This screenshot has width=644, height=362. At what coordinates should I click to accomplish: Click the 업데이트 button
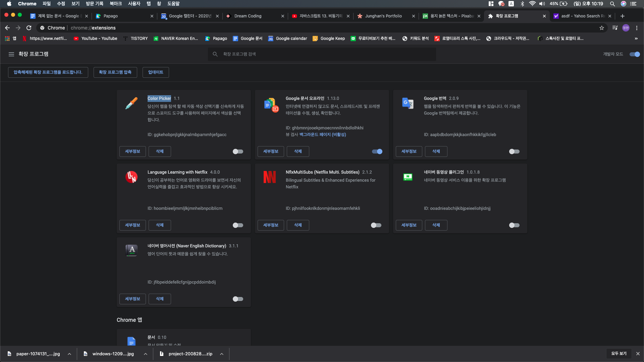click(156, 72)
